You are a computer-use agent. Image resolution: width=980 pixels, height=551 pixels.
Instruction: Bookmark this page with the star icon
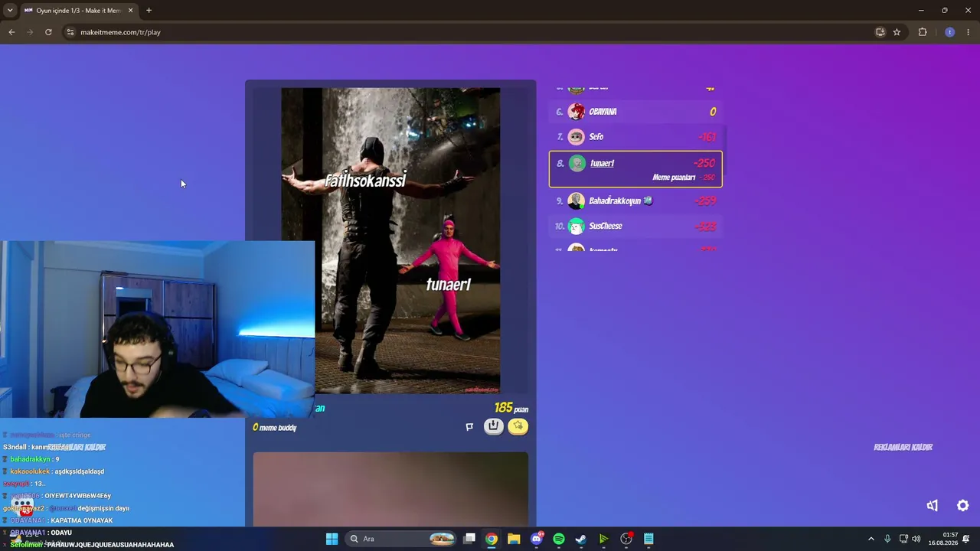point(897,32)
